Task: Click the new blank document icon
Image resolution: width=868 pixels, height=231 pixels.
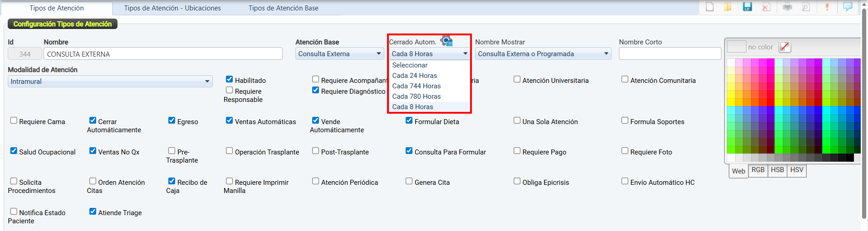Action: 710,7
